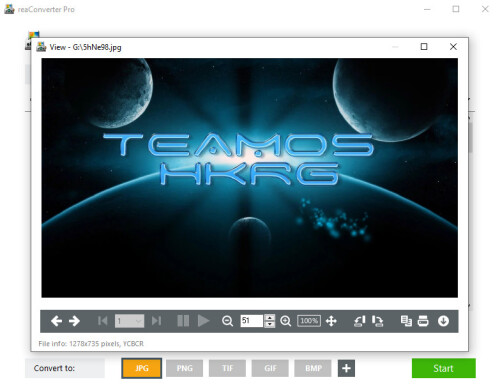The image size is (500, 389).
Task: Select GIF as output format
Action: click(x=270, y=368)
